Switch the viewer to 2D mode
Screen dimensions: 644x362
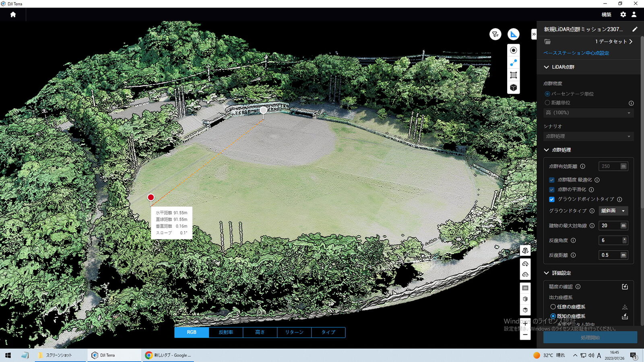(x=525, y=288)
